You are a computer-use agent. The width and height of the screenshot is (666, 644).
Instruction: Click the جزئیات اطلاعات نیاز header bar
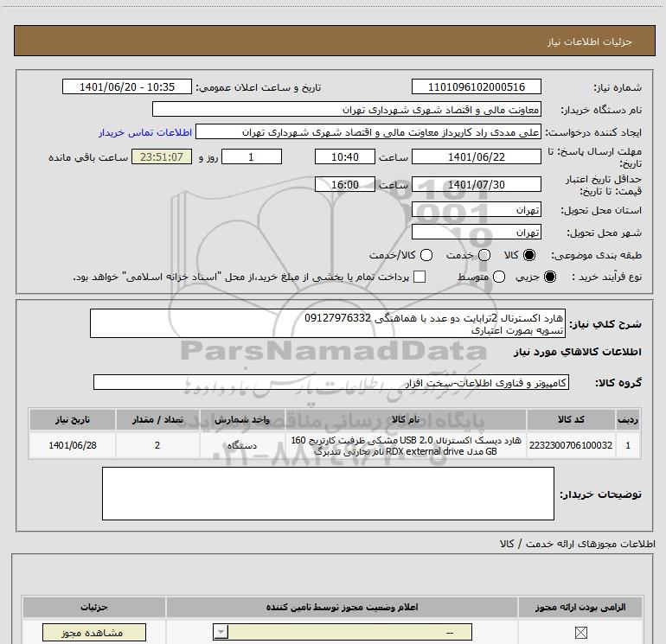[x=334, y=41]
